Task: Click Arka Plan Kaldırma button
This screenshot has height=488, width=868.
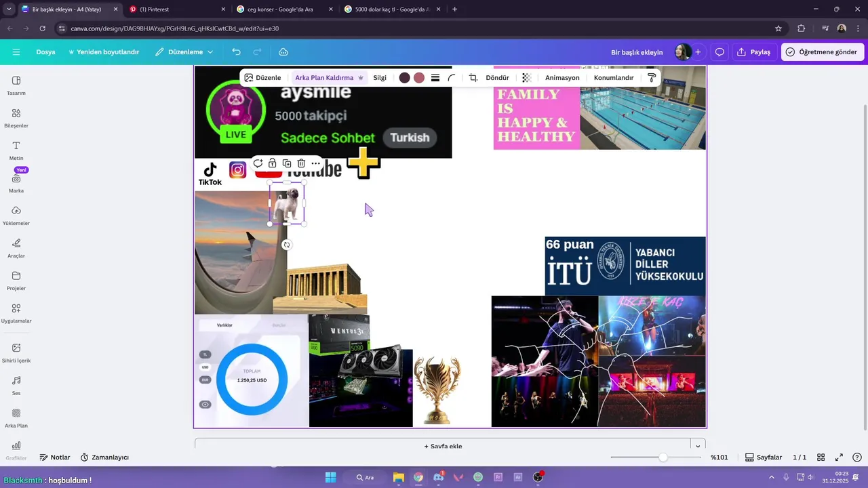Action: [x=329, y=78]
